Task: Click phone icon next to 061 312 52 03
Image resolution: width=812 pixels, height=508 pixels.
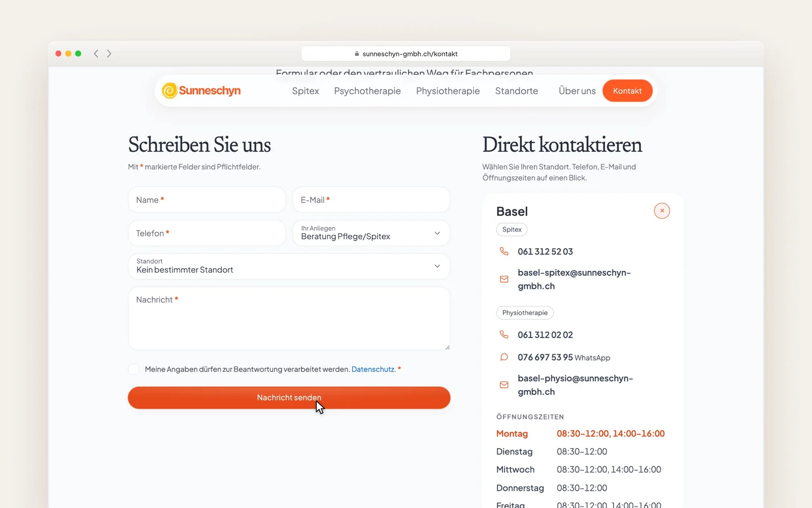Action: click(504, 251)
